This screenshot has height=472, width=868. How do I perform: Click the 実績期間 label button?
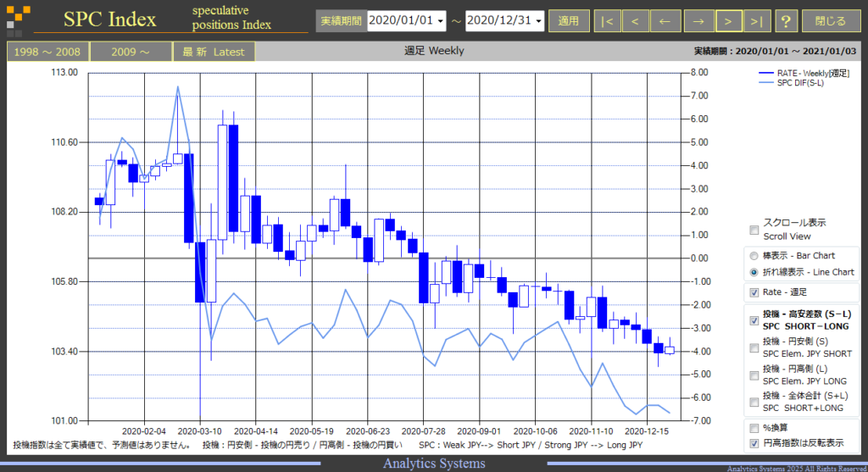point(341,21)
